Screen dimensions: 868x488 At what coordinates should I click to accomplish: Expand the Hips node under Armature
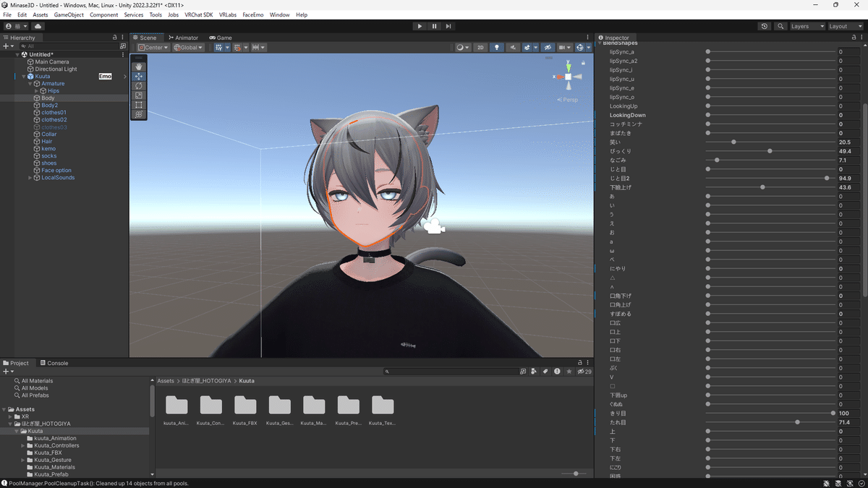point(36,91)
